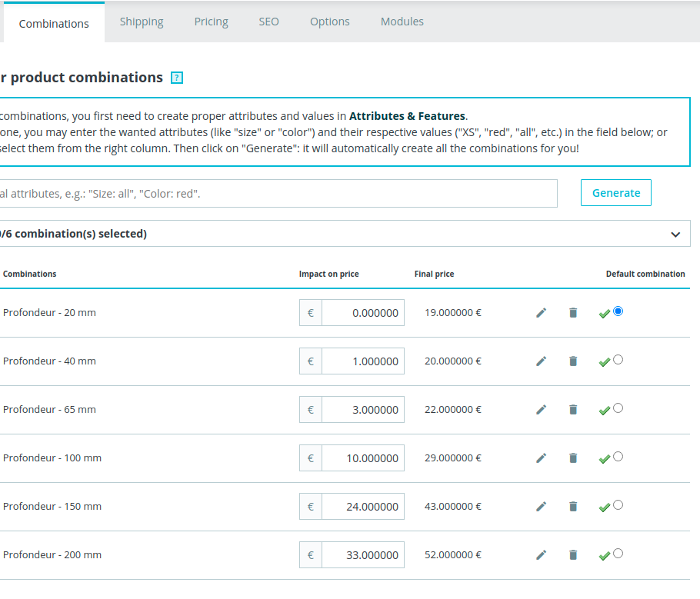The width and height of the screenshot is (700, 599).
Task: Go to the SEO tab
Action: 268,22
